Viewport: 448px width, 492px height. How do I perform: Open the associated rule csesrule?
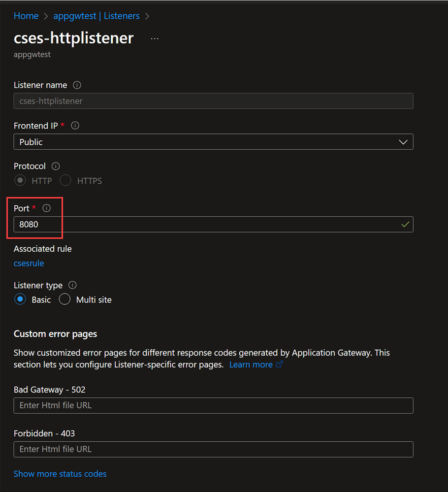[x=29, y=263]
